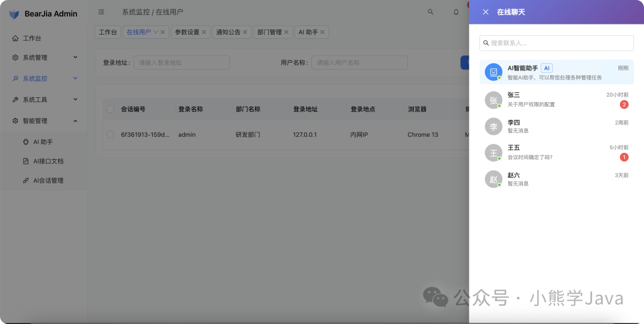644x324 pixels.
Task: Click the AI会话管理 rocket icon
Action: pos(26,181)
